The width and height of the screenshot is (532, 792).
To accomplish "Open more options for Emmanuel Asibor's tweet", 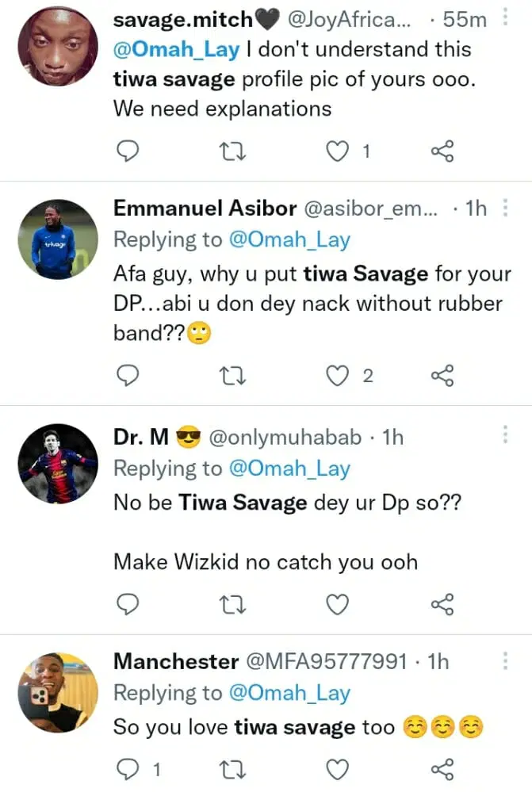I will pyautogui.click(x=505, y=209).
